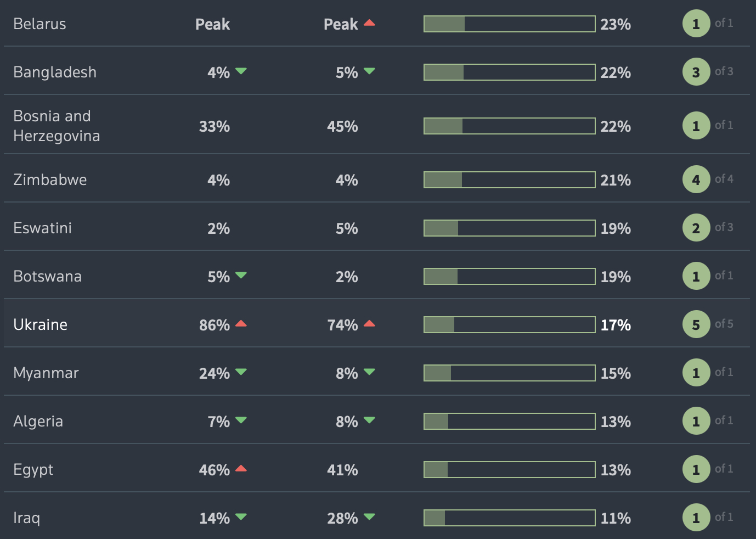This screenshot has width=756, height=539.
Task: Click Bangladesh's rank badge showing 3
Action: 696,72
